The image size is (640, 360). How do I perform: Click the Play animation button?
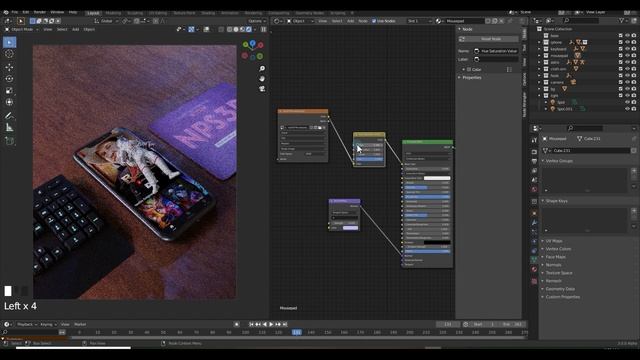pos(271,324)
